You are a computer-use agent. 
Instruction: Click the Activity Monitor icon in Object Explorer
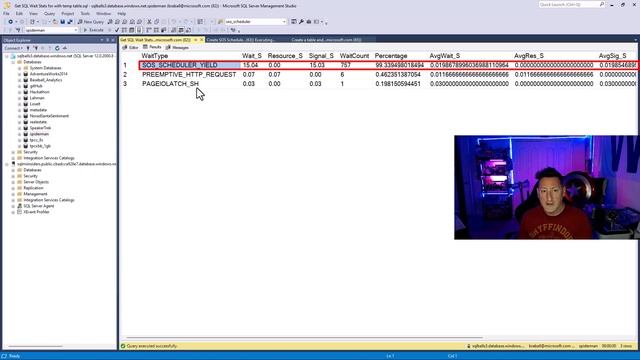[64, 48]
